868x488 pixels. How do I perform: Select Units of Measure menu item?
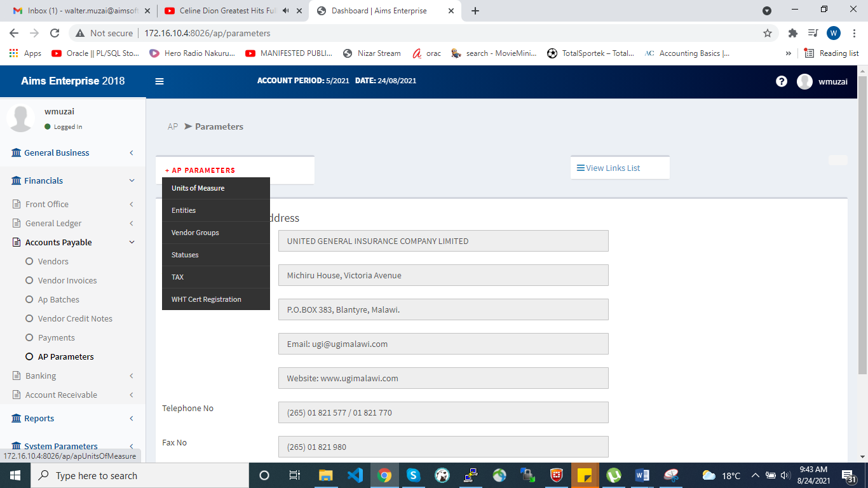[198, 188]
